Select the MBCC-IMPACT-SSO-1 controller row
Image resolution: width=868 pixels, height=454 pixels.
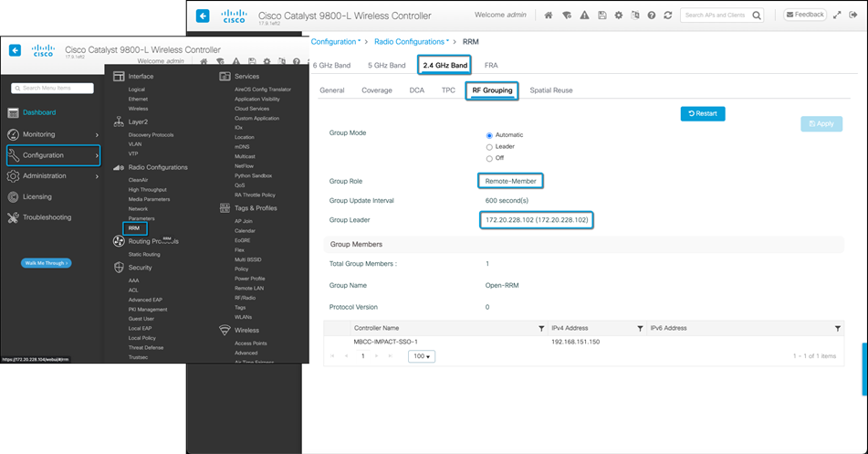[583, 342]
